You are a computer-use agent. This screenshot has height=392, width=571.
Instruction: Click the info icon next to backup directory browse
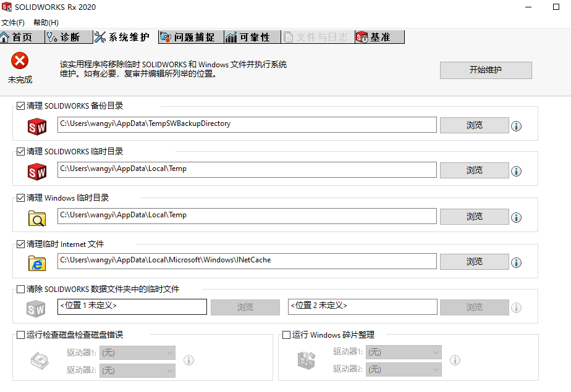pos(517,125)
